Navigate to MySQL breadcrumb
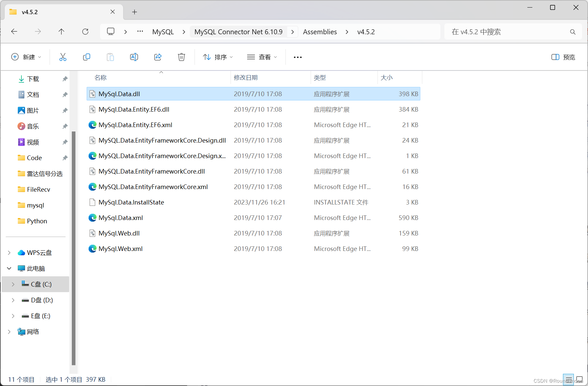 [163, 32]
